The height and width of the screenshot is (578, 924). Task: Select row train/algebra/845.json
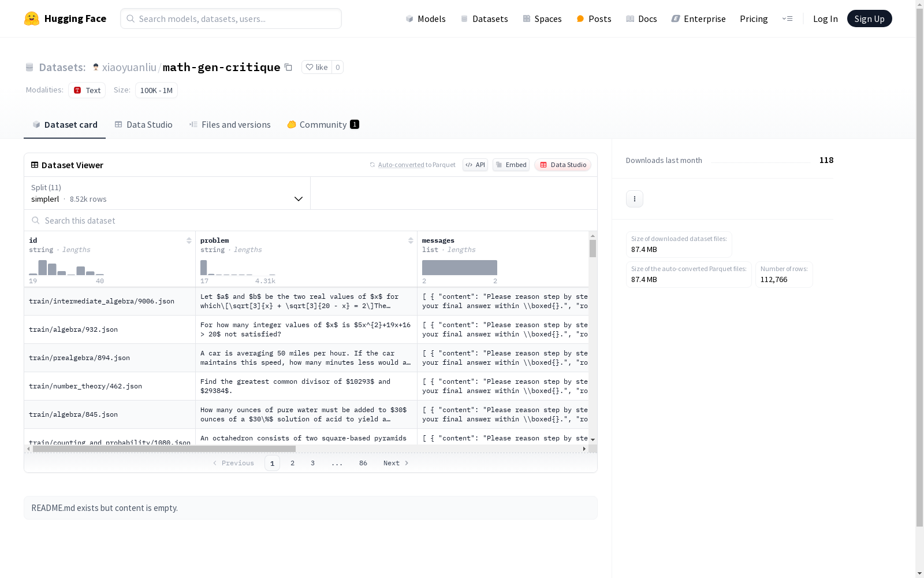coord(306,414)
